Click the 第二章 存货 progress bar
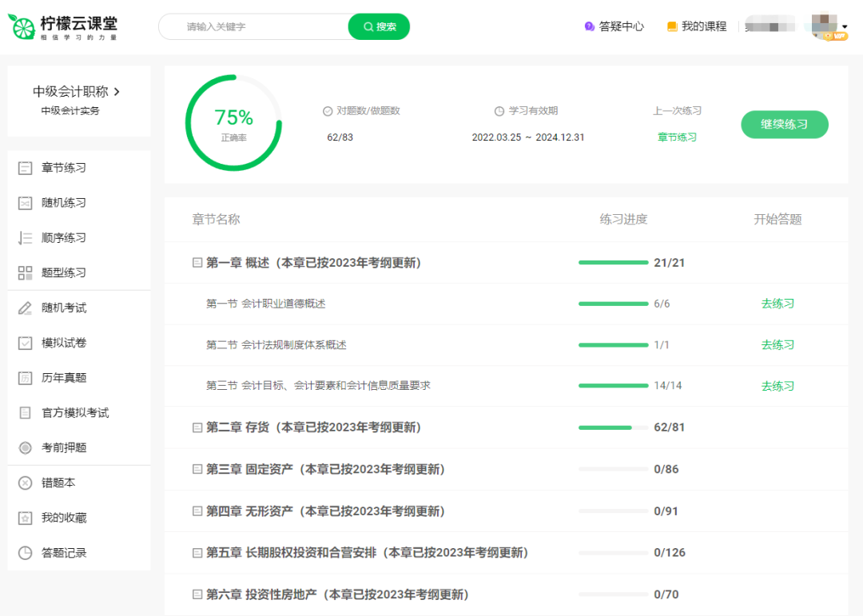The width and height of the screenshot is (863, 616). (613, 427)
